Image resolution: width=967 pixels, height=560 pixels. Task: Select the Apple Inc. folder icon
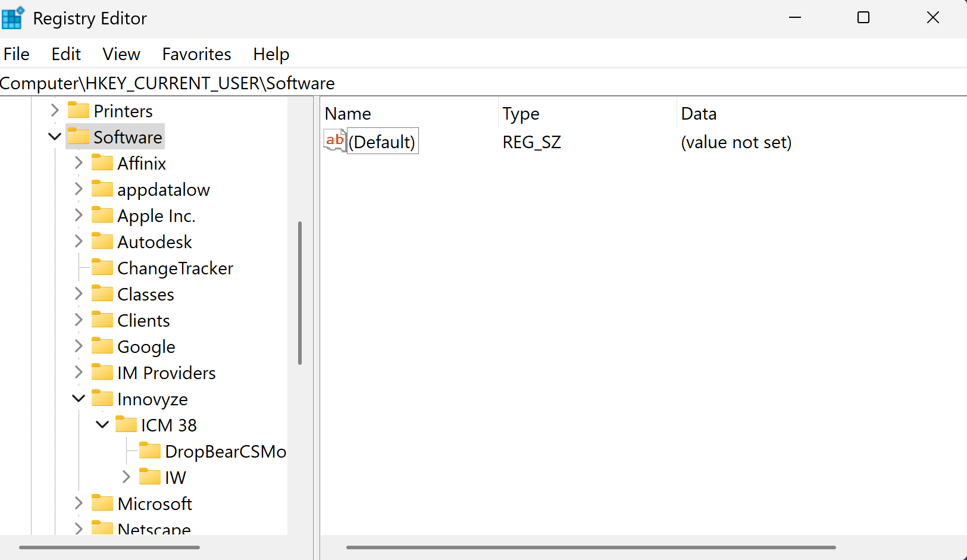tap(102, 215)
